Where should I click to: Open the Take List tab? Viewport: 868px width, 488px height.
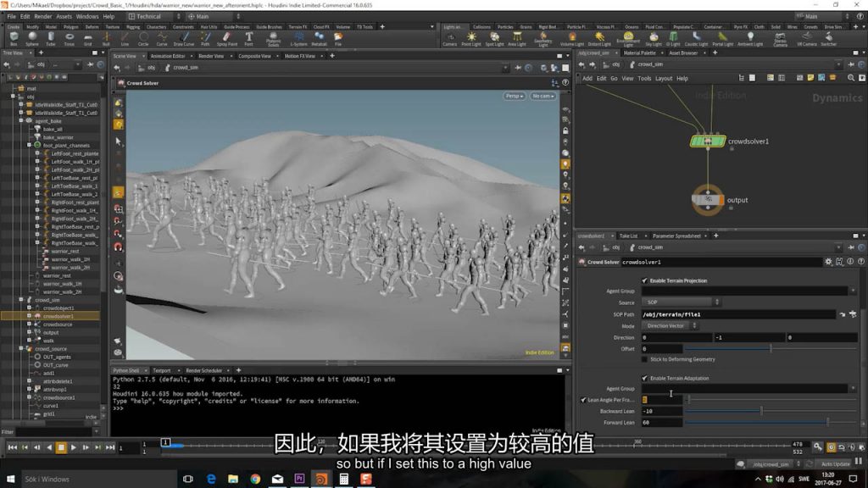(628, 236)
